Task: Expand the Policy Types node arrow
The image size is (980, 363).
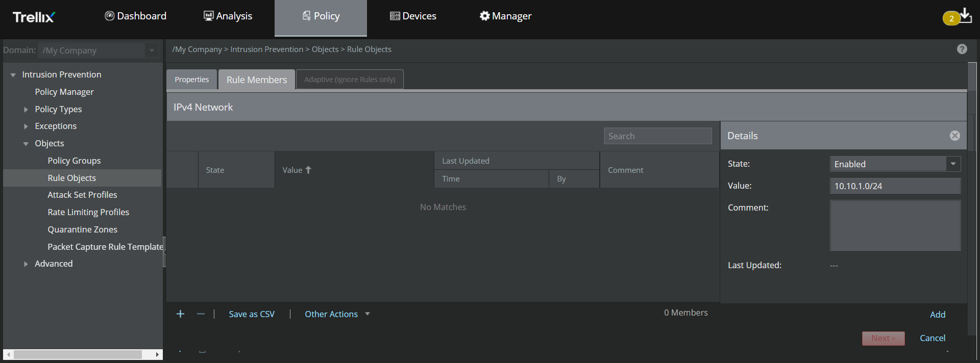Action: tap(26, 109)
